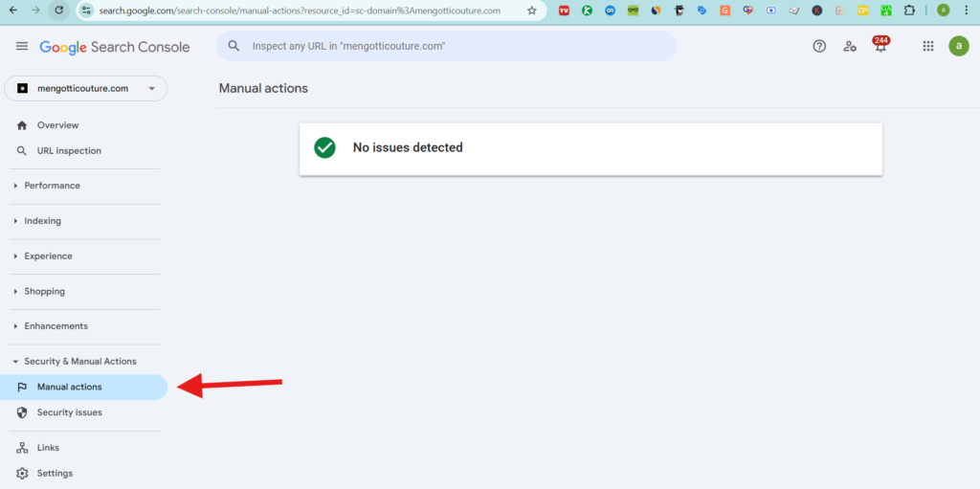Screen dimensions: 980x489
Task: Open the yellow OP extension icon
Action: tap(863, 11)
